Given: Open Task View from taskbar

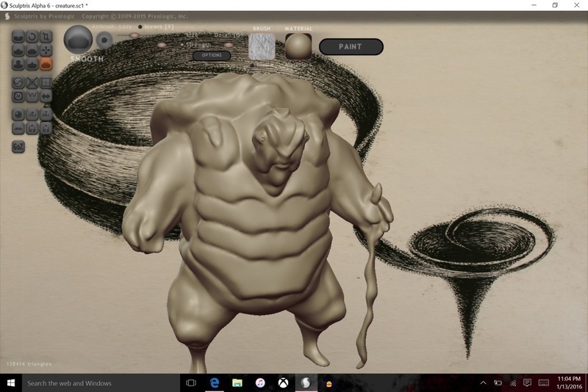Looking at the screenshot, I should click(x=191, y=383).
